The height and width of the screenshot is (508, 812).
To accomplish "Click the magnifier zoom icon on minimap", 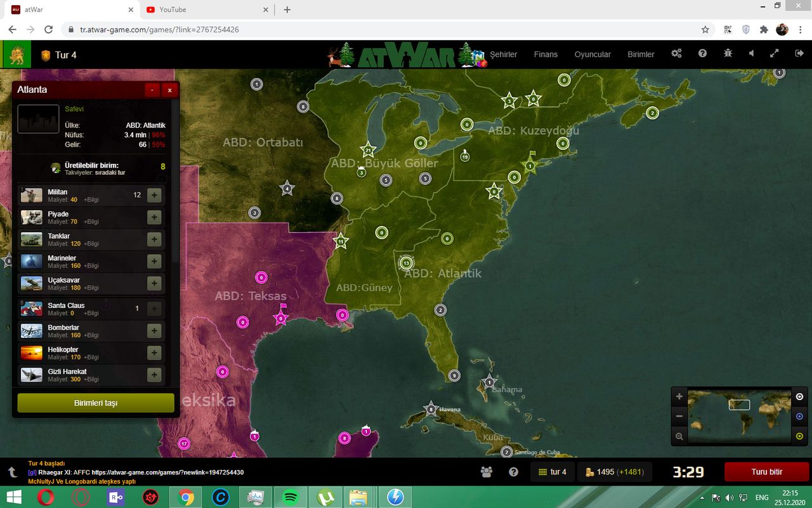I will (x=679, y=436).
